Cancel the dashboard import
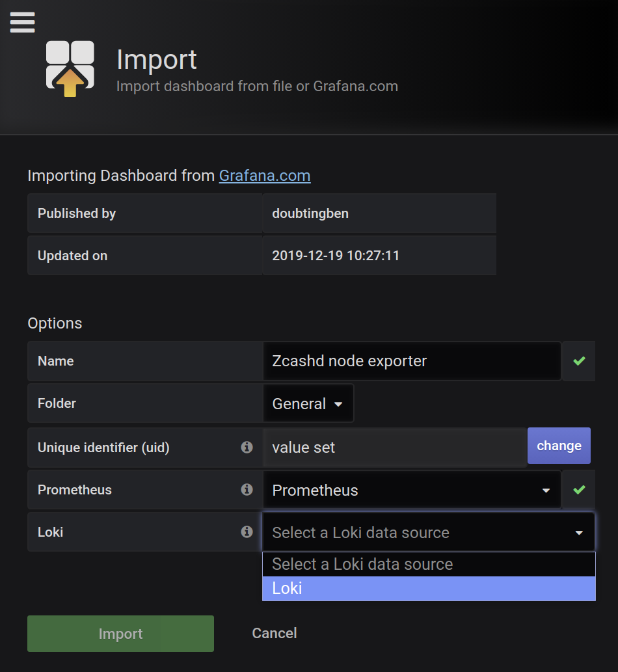The image size is (618, 672). pos(275,633)
